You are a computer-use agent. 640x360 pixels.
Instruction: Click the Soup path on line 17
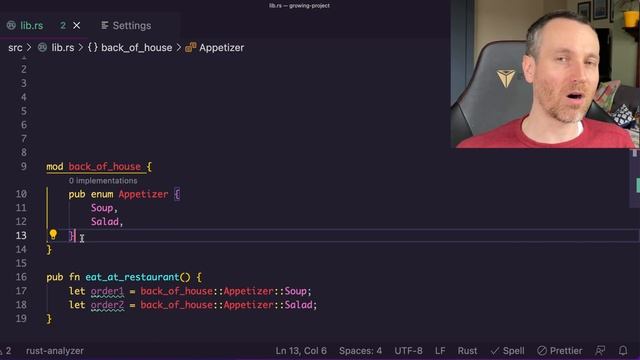click(x=296, y=291)
